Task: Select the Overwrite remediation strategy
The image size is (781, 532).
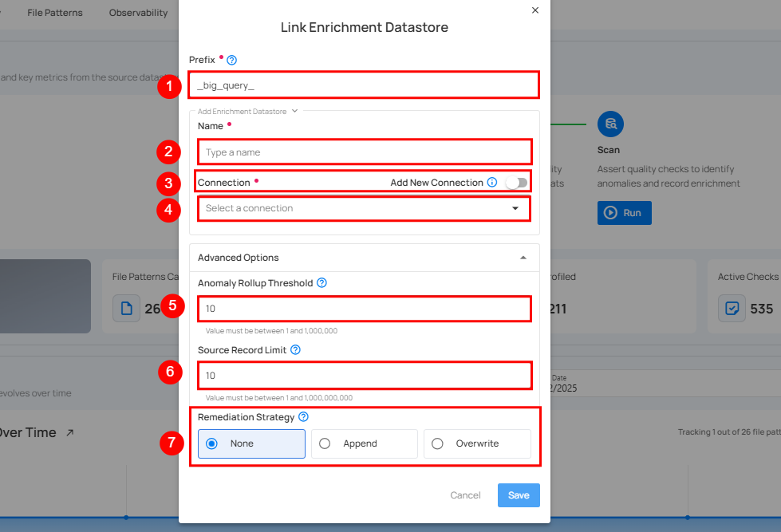Action: (x=477, y=443)
